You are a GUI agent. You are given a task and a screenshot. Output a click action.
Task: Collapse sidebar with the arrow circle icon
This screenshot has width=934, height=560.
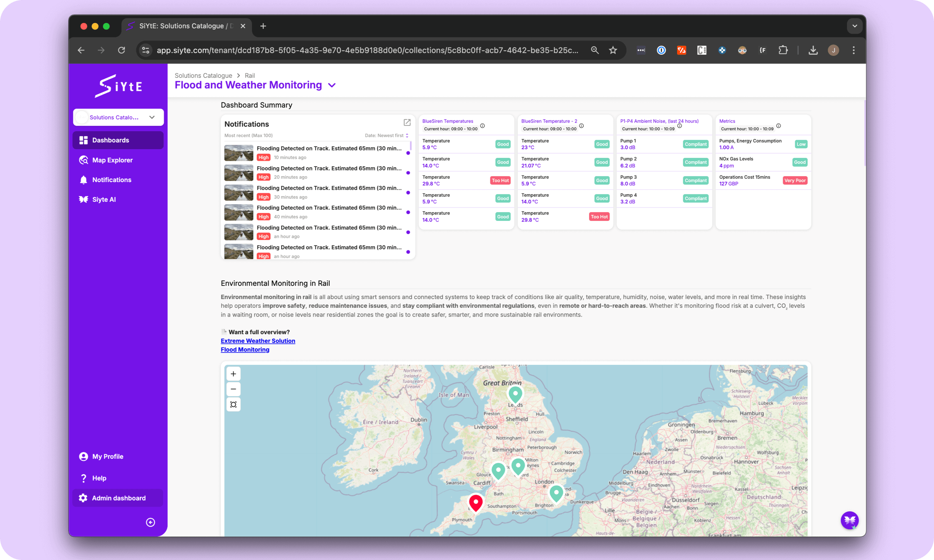(x=151, y=522)
